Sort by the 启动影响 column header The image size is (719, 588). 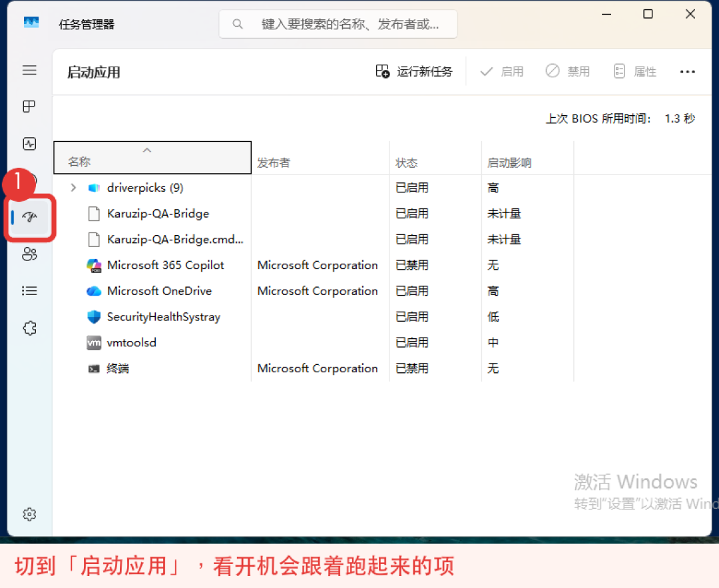coord(527,158)
